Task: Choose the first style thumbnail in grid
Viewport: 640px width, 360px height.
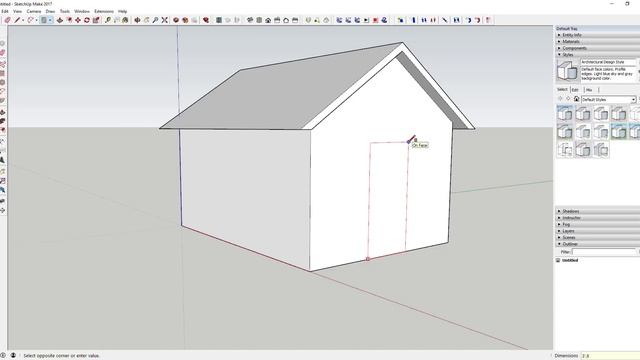Action: coord(565,113)
